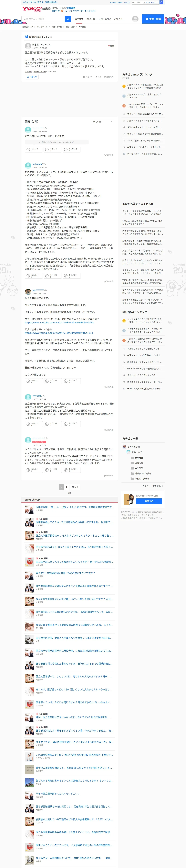Viewport: 186px width, 868px height.
Task: Click ありがとう reaction on first answer
Action: tap(72, 150)
